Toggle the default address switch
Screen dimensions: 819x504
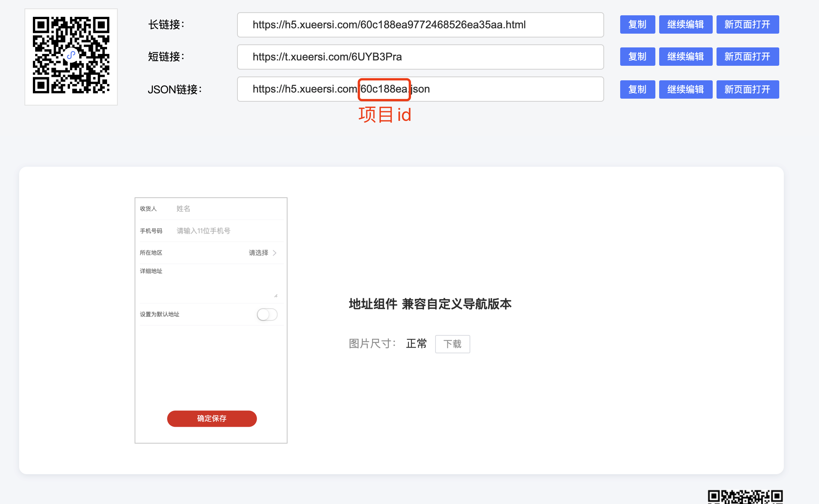point(267,314)
